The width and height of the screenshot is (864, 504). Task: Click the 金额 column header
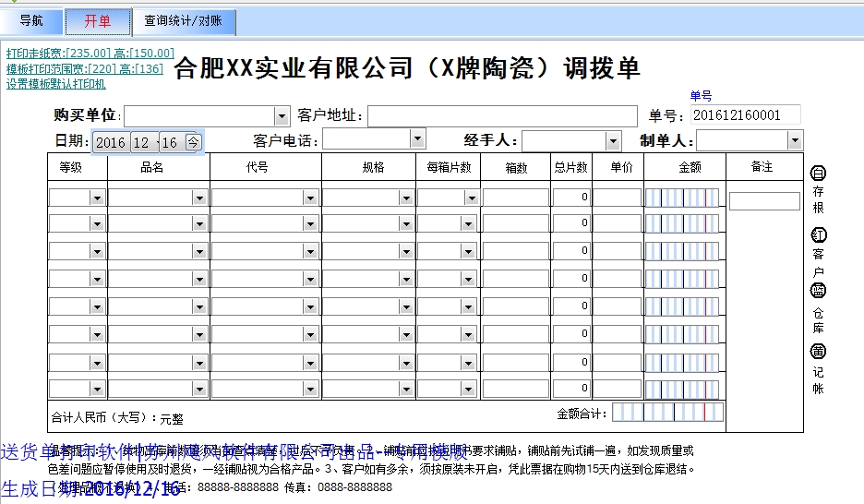[690, 167]
